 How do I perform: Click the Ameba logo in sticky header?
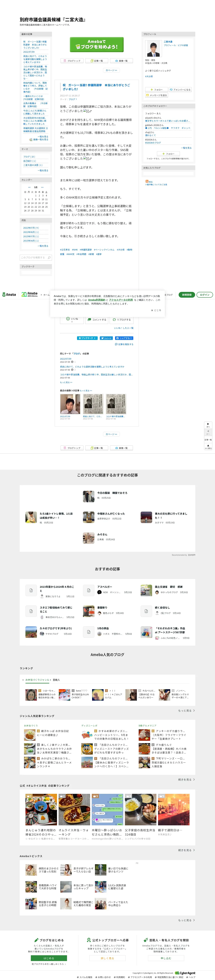[9, 294]
